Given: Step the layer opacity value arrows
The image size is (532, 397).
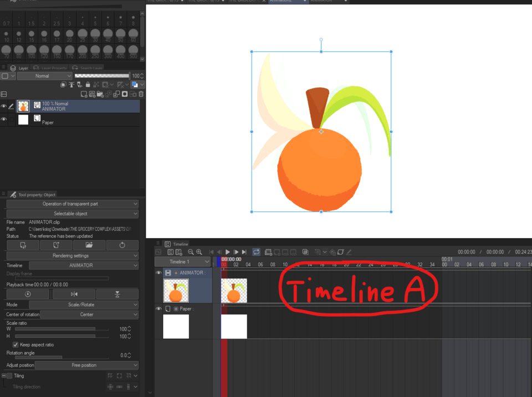Looking at the screenshot, I should 142,76.
